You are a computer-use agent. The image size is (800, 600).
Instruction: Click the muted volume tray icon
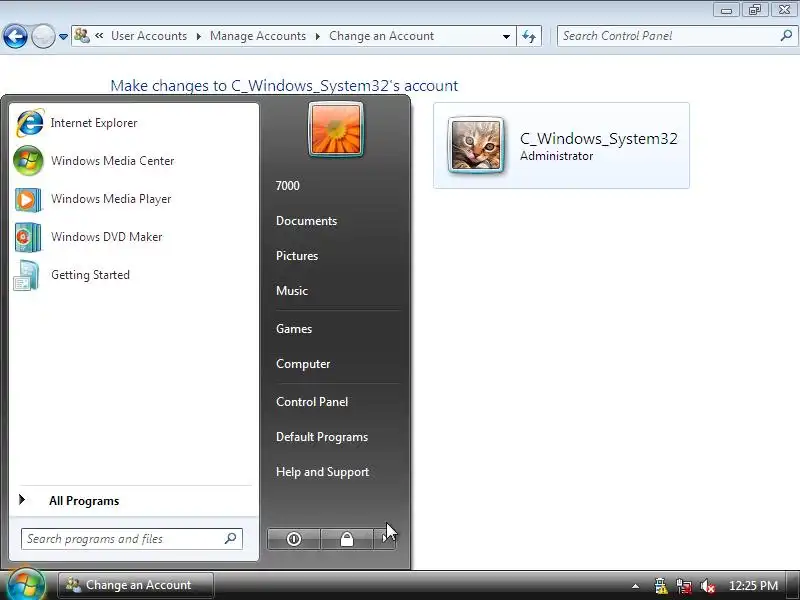[x=708, y=586]
